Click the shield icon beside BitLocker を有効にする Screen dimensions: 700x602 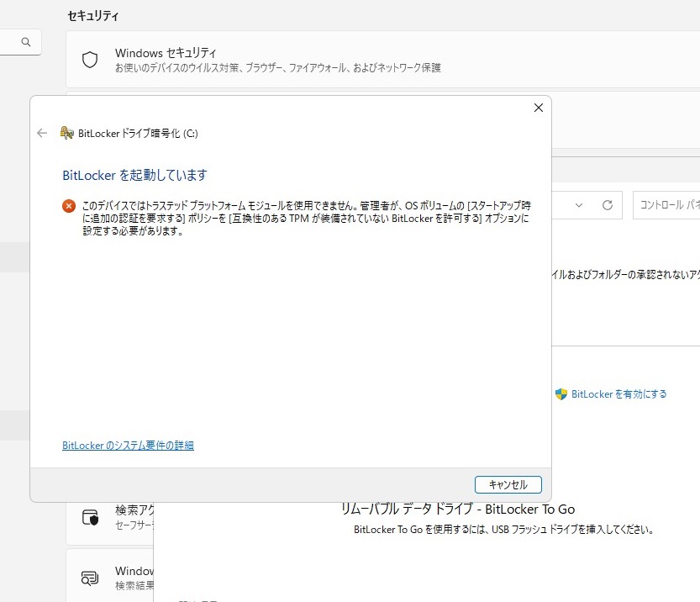coord(561,393)
